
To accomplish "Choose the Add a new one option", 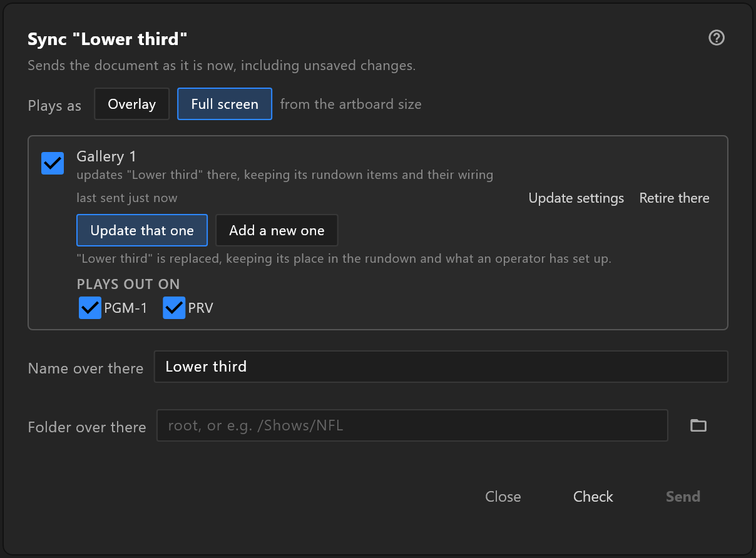I will [277, 230].
